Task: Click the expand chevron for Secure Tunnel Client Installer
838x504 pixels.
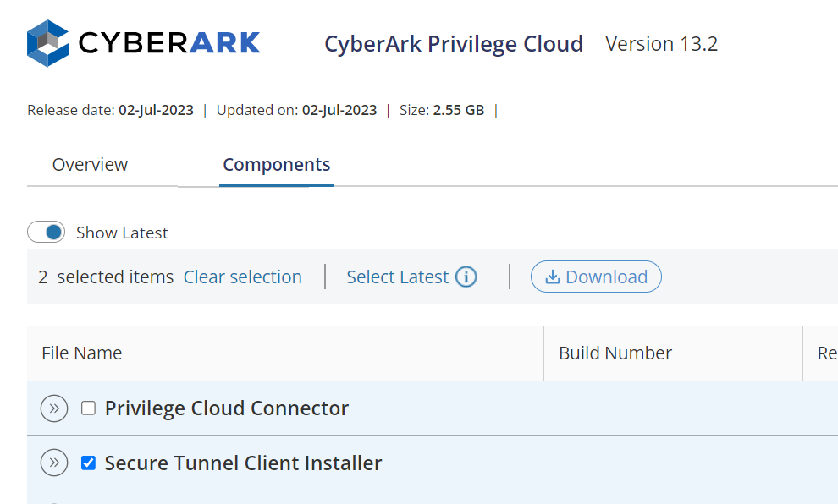Action: [x=54, y=463]
